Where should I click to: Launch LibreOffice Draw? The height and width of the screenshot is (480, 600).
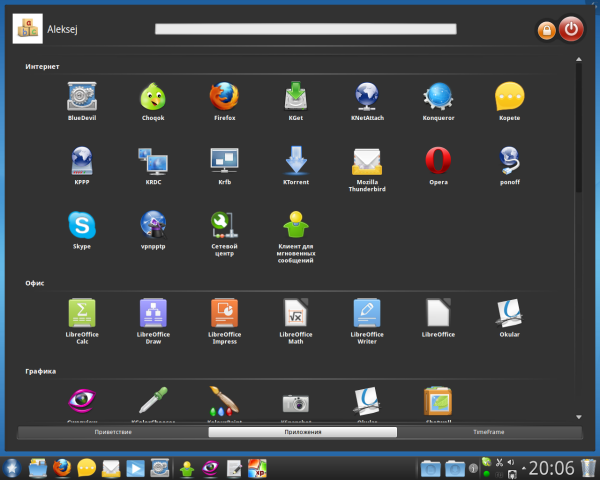coord(153,321)
